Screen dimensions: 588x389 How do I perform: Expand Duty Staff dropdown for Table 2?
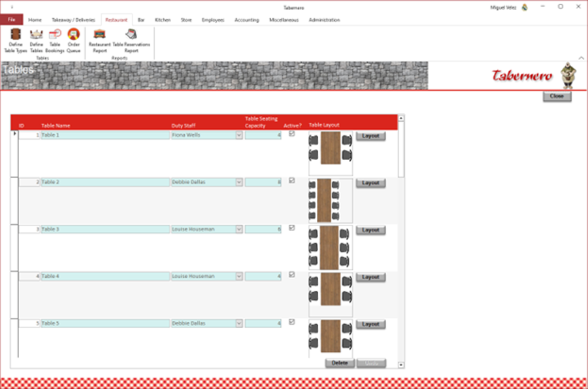[239, 182]
